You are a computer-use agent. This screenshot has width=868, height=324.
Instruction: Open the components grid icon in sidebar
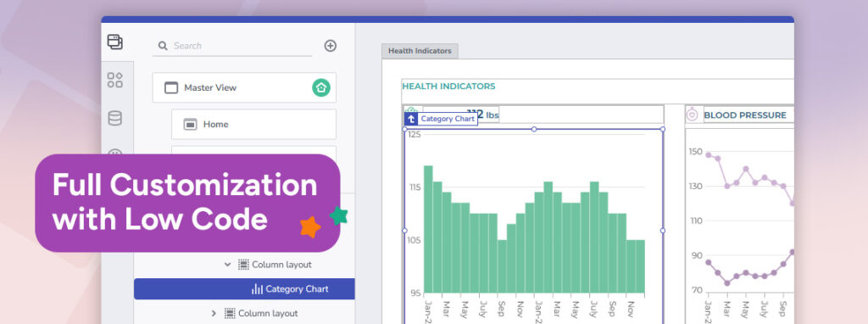[x=115, y=80]
